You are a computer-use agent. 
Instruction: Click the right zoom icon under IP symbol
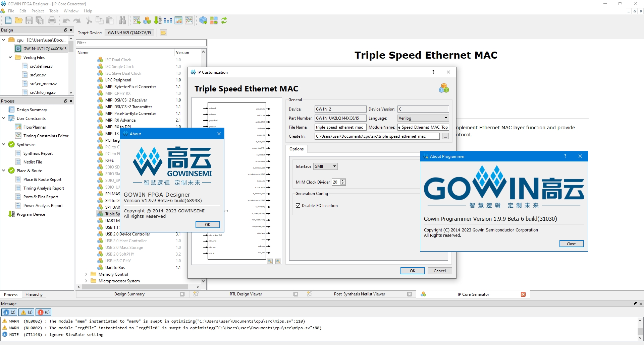coord(278,261)
